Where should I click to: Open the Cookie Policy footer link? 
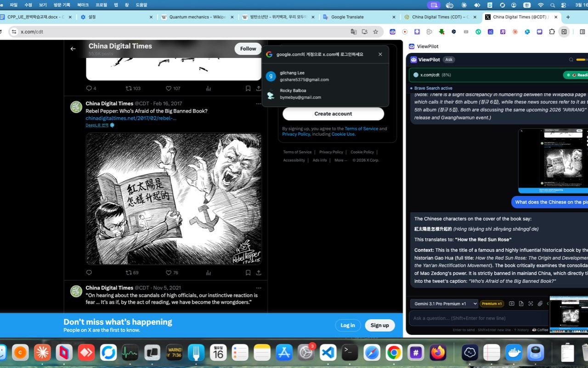pyautogui.click(x=362, y=152)
